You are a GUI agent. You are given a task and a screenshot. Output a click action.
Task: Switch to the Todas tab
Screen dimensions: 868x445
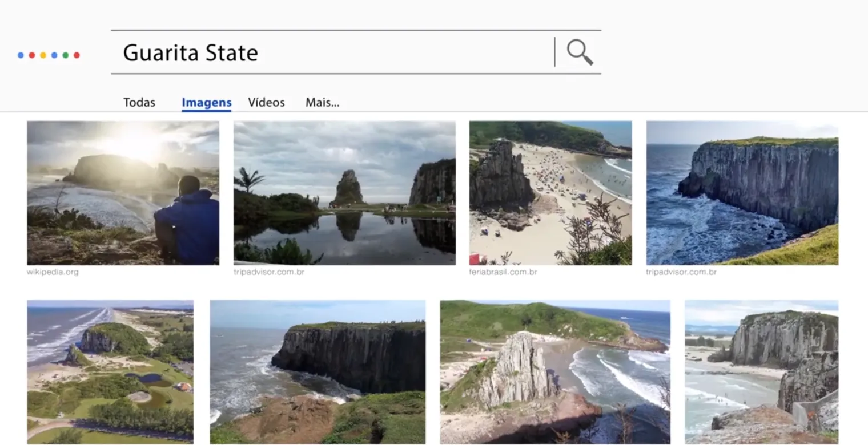pyautogui.click(x=139, y=103)
